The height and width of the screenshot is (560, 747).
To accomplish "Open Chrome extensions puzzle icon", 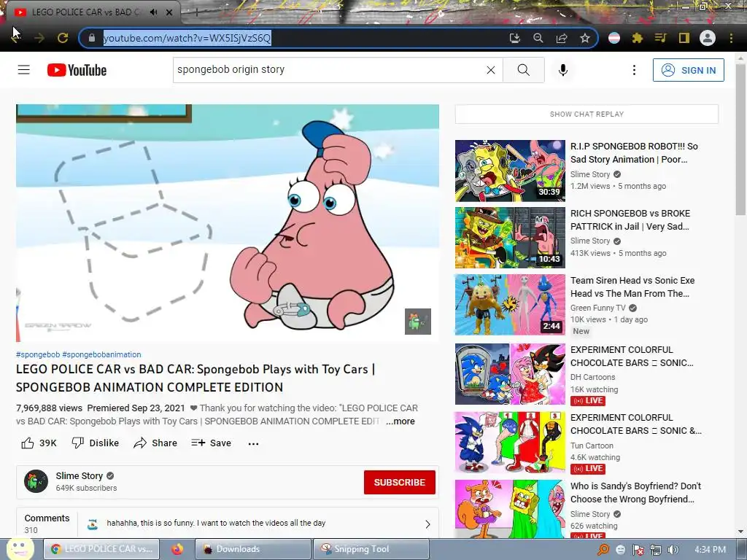I will click(638, 38).
